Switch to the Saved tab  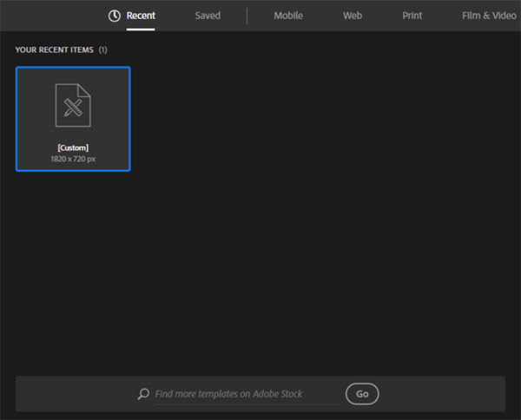[208, 16]
